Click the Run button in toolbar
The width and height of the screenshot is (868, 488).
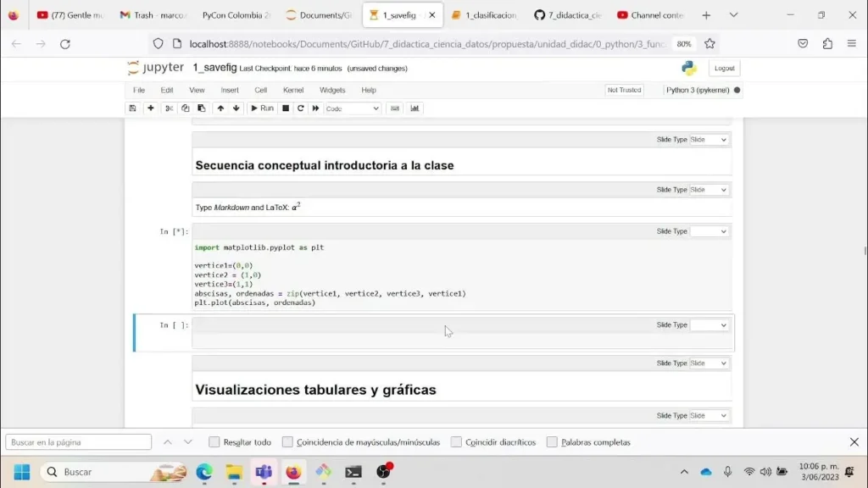point(261,108)
